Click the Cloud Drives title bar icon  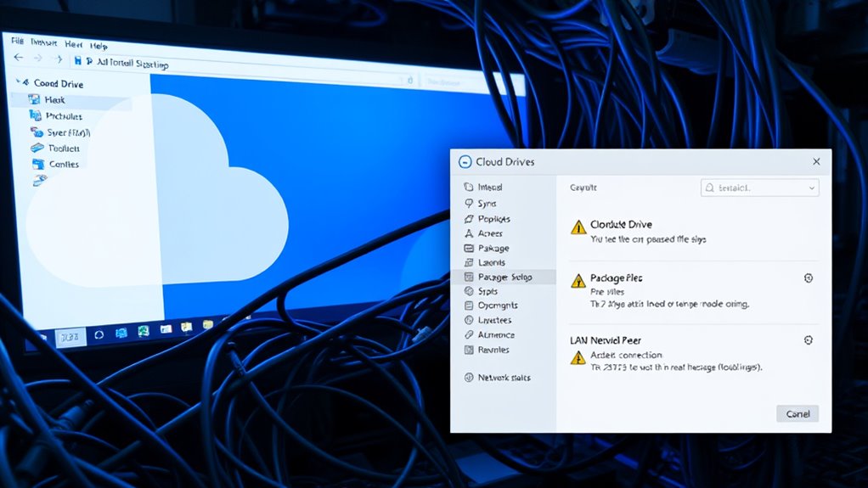[465, 161]
